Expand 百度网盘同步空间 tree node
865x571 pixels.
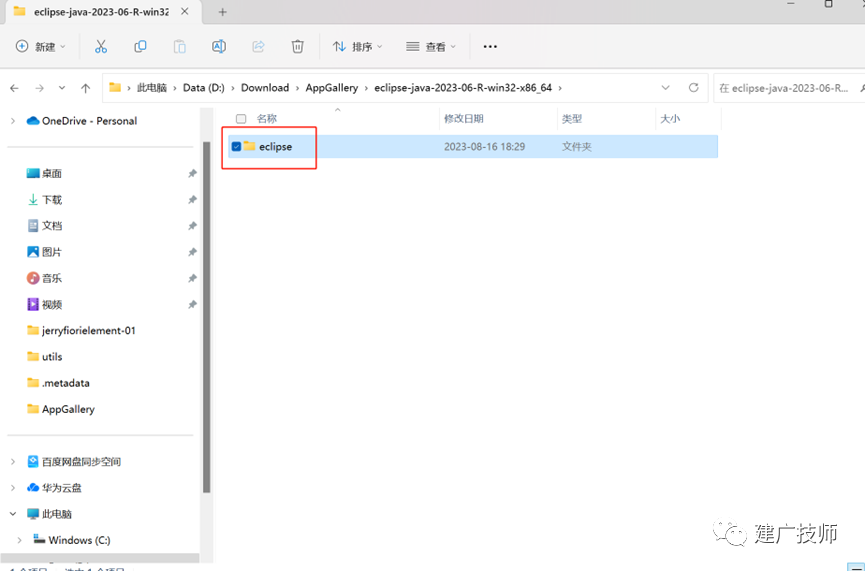point(13,462)
